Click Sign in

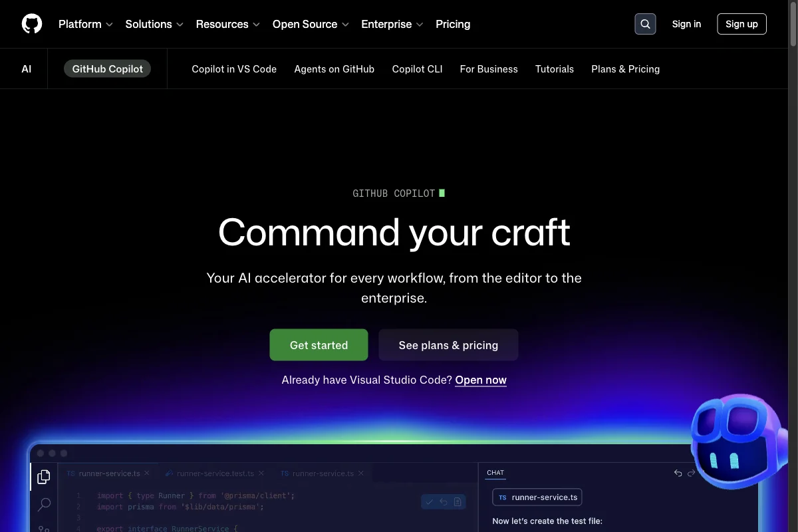click(x=686, y=24)
